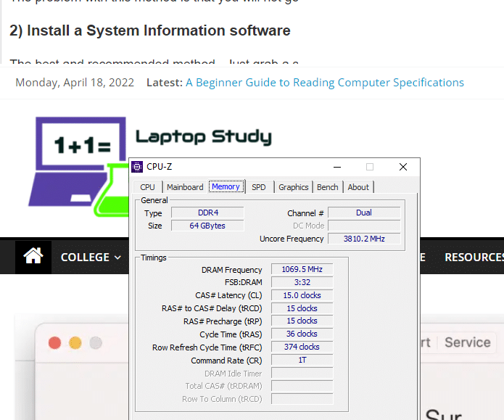The image size is (504, 420).
Task: Select the Memory tab
Action: 226,186
